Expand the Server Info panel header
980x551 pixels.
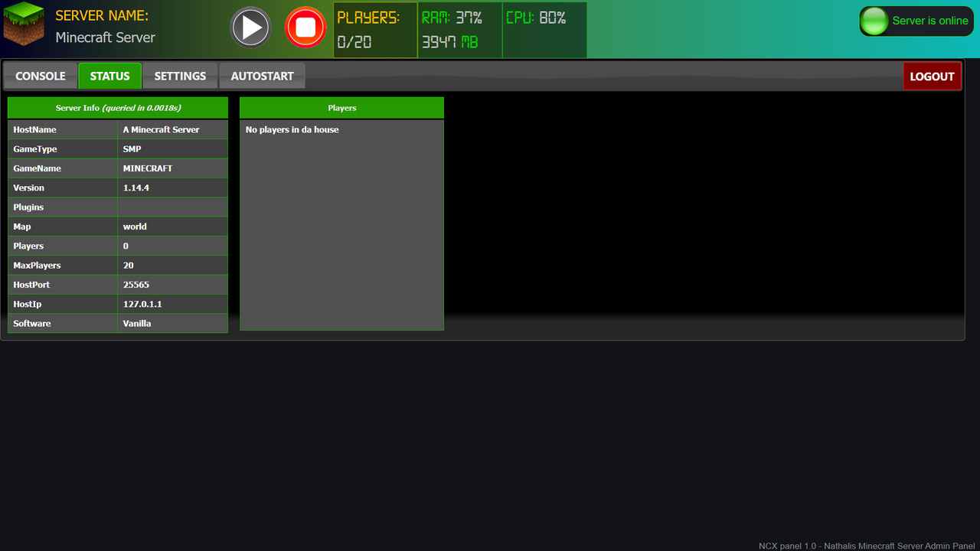pyautogui.click(x=117, y=107)
